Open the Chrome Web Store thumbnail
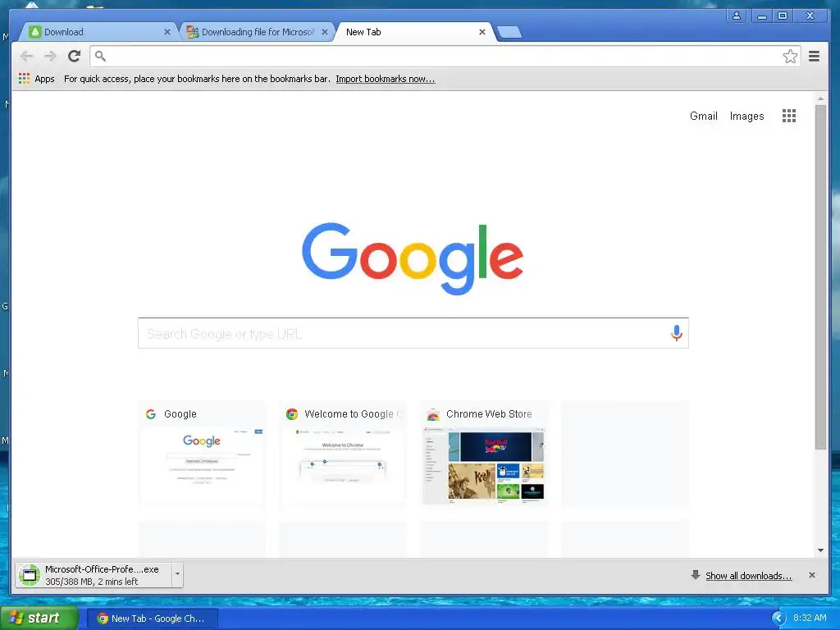This screenshot has width=840, height=630. point(484,453)
